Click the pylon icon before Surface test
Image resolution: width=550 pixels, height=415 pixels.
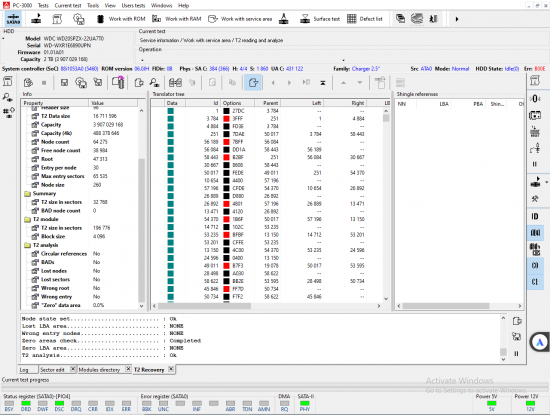[284, 19]
